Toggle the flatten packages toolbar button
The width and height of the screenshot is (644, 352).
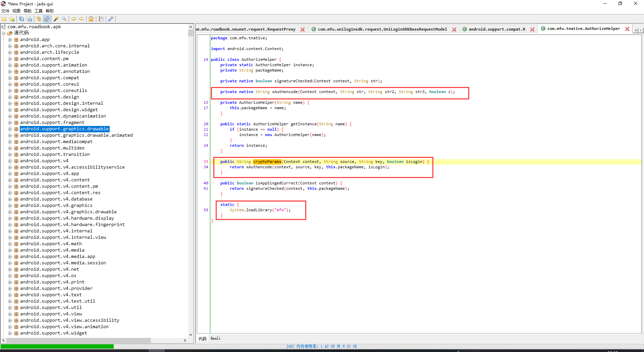[x=47, y=19]
